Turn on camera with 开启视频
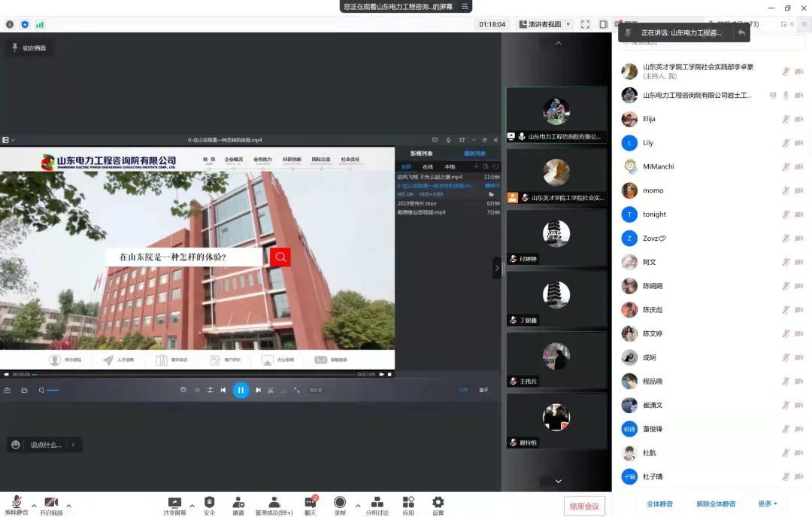The width and height of the screenshot is (812, 517). (51, 505)
